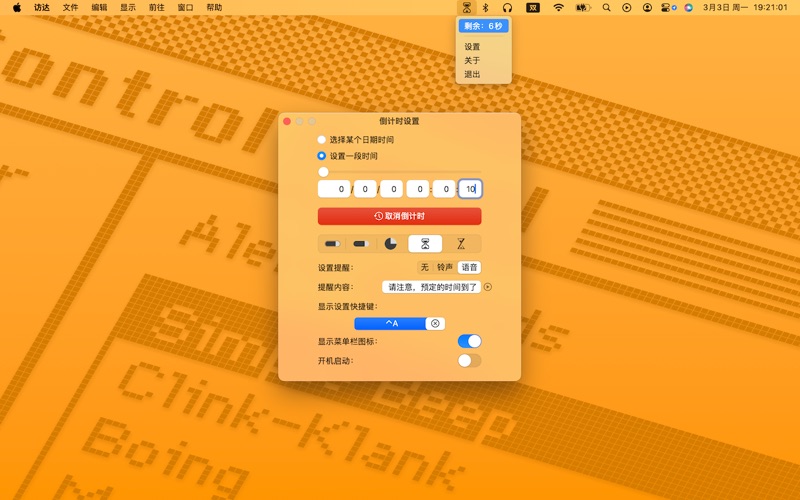Open the 文件 menu in the menu bar
800x500 pixels.
(70, 7)
